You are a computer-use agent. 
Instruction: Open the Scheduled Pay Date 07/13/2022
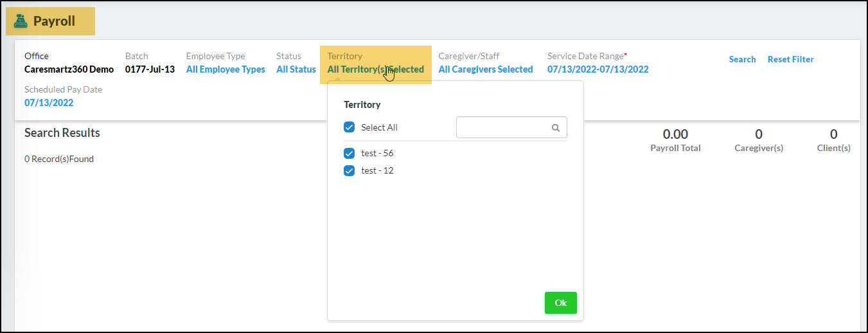(49, 103)
